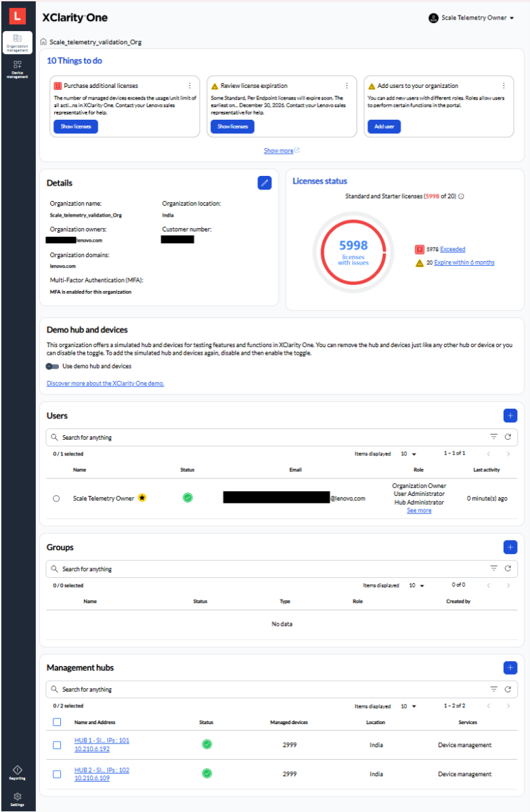Add a management hub with plus icon
530x812 pixels.
coord(510,667)
